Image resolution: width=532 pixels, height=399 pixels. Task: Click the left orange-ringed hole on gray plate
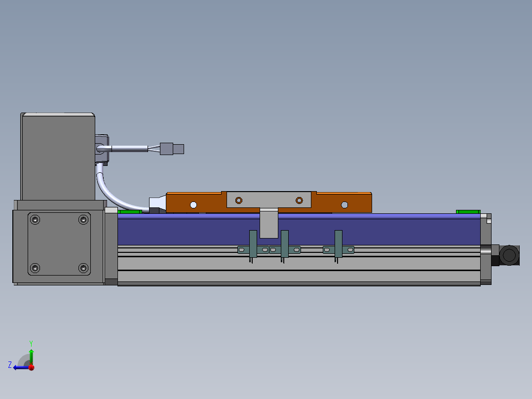coord(239,200)
